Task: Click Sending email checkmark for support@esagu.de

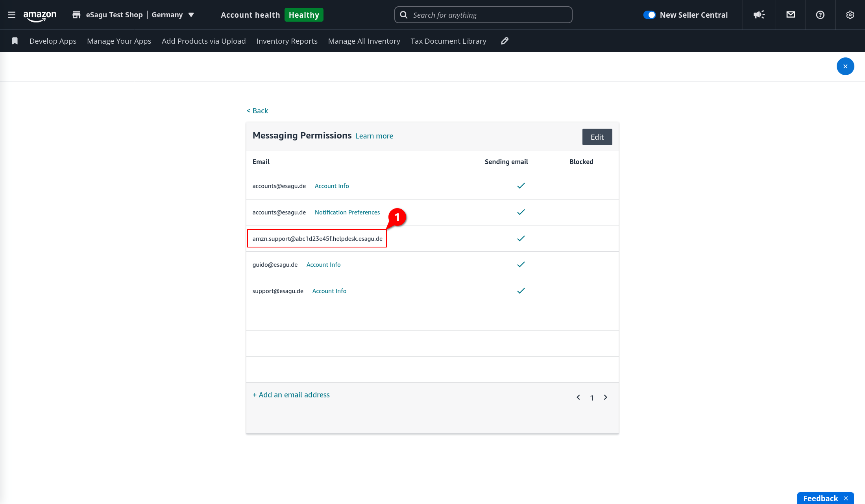Action: point(521,291)
